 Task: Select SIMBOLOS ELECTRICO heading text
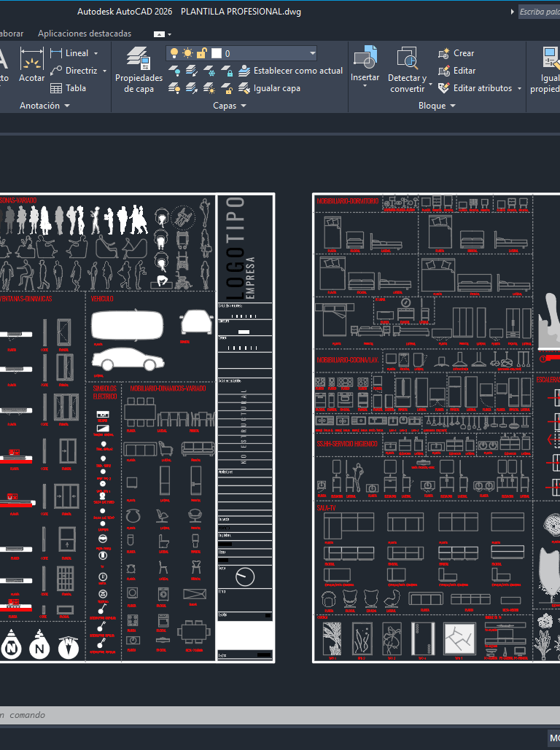(x=105, y=393)
